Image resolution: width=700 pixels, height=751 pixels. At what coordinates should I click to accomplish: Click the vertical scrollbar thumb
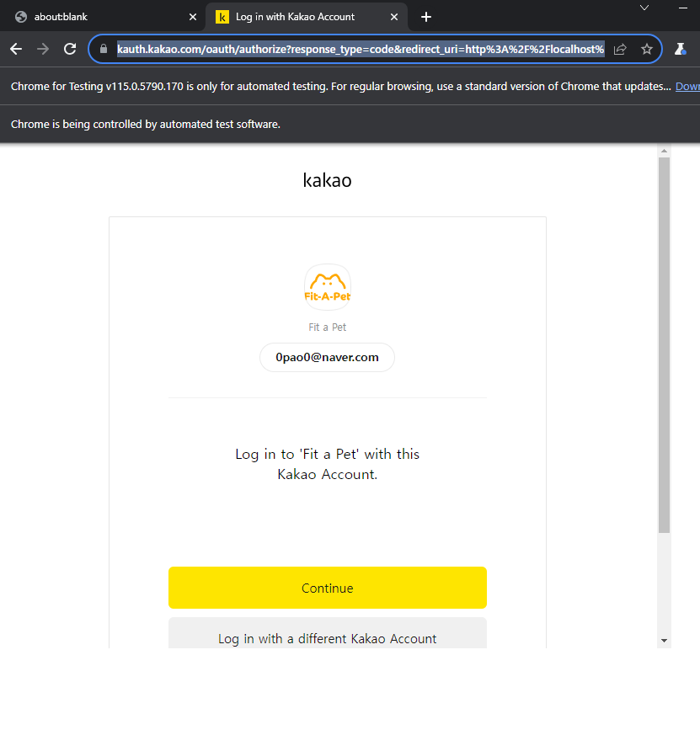(x=664, y=345)
